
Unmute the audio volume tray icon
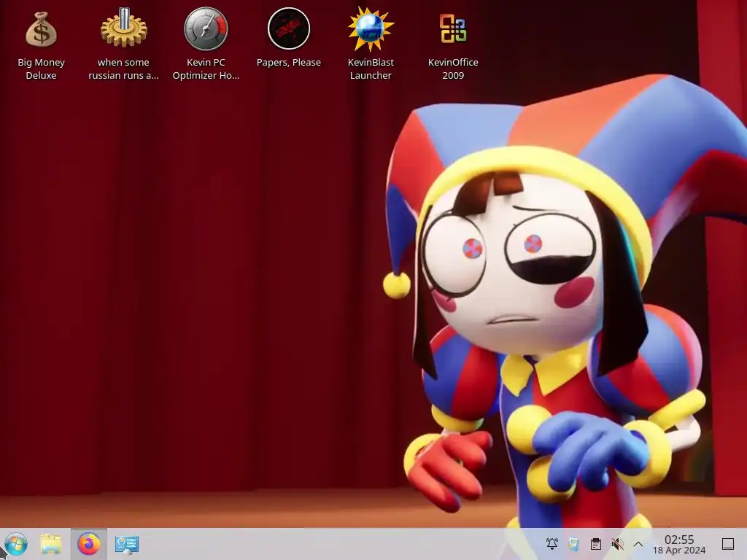(617, 544)
